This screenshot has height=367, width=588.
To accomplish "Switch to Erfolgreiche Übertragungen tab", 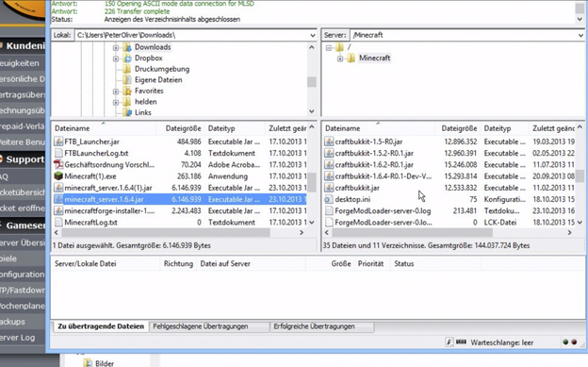I will pyautogui.click(x=321, y=326).
